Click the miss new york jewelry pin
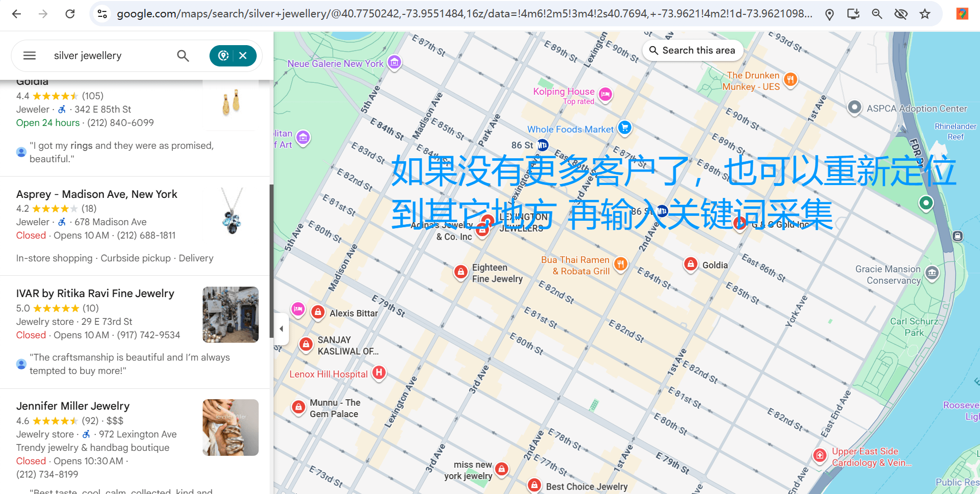 point(502,469)
